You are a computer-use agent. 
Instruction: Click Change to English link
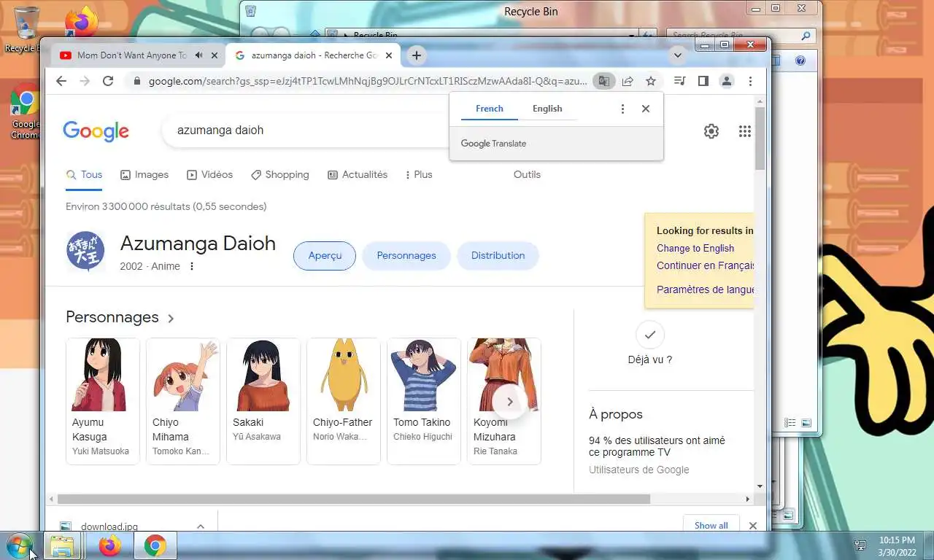(x=695, y=248)
